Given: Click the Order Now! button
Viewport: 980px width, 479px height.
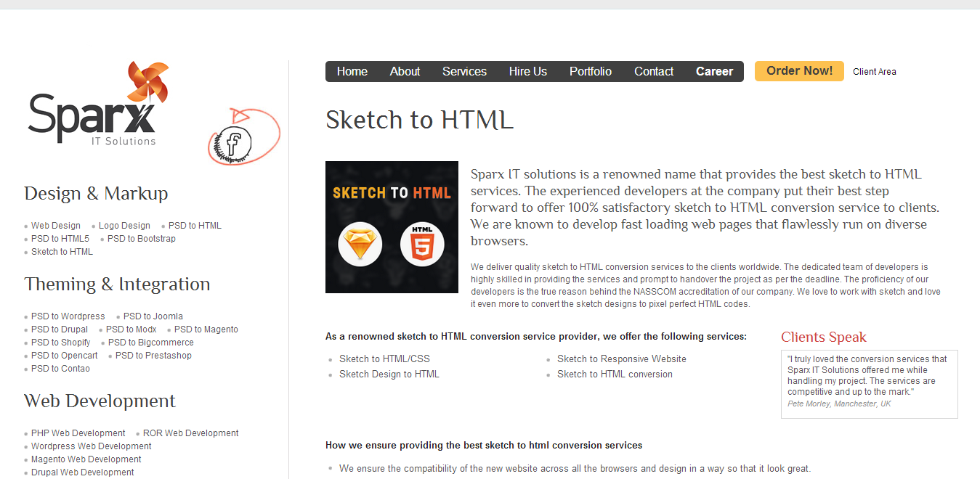Looking at the screenshot, I should point(799,71).
